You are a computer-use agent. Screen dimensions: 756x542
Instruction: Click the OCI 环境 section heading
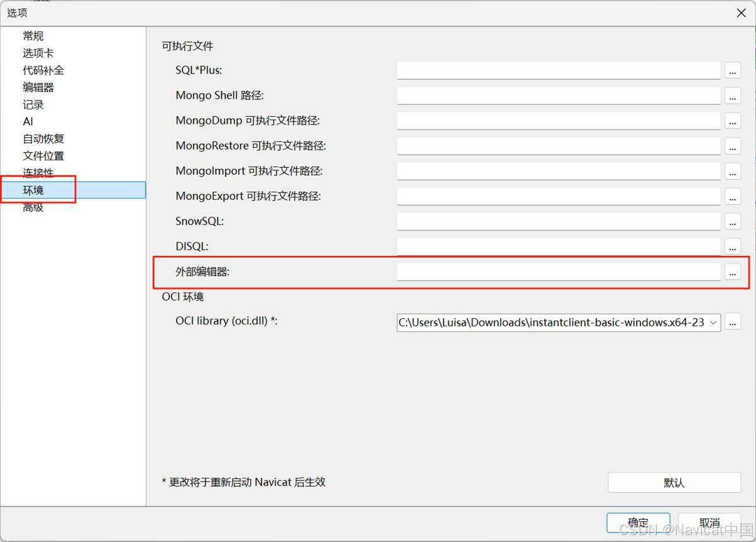pyautogui.click(x=183, y=296)
